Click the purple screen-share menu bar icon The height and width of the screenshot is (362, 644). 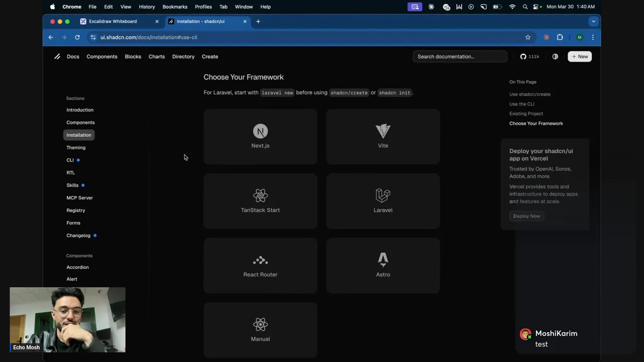pos(415,7)
